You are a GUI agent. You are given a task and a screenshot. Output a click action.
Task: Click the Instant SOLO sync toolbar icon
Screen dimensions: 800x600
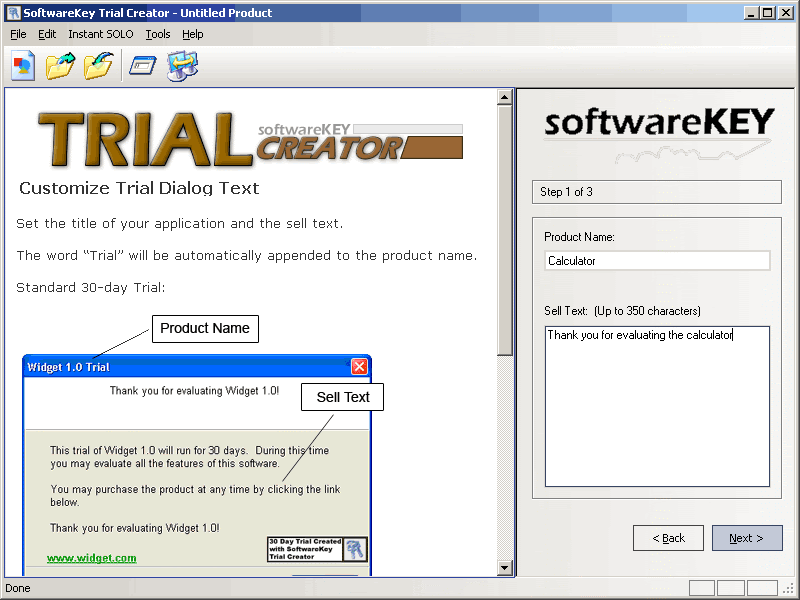[182, 66]
